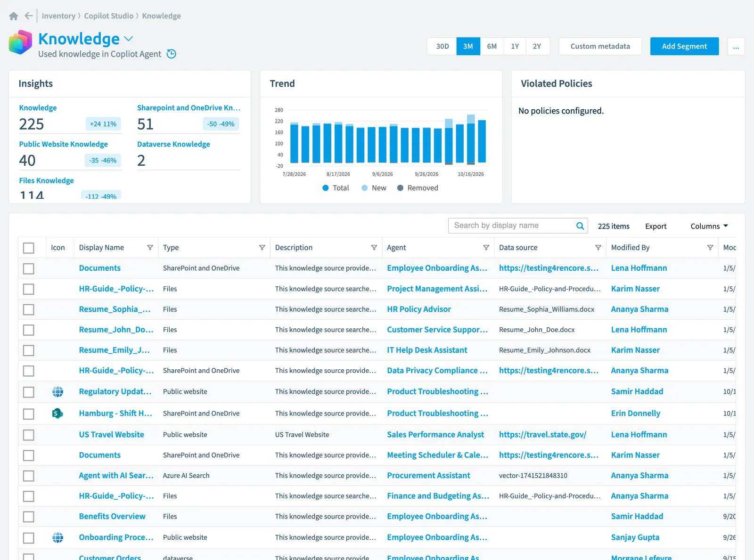The width and height of the screenshot is (754, 560).
Task: Open the more options ellipsis menu
Action: point(736,47)
